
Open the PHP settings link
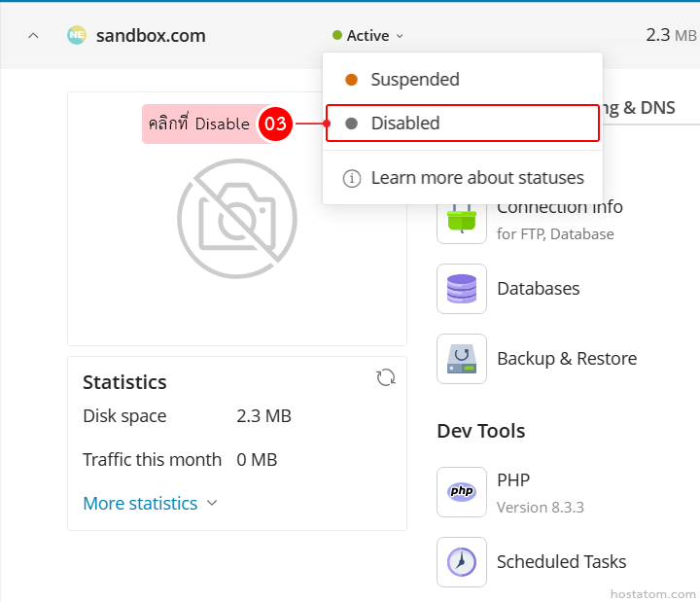coord(513,479)
